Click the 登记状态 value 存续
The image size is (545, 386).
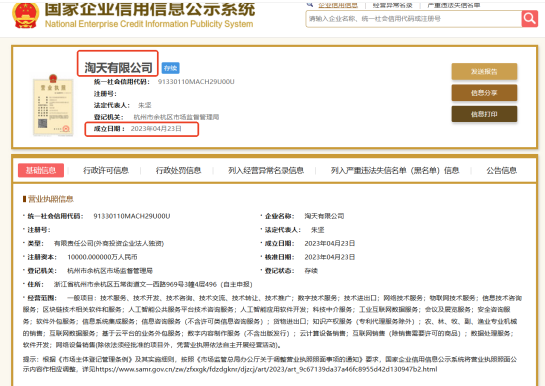pyautogui.click(x=311, y=271)
